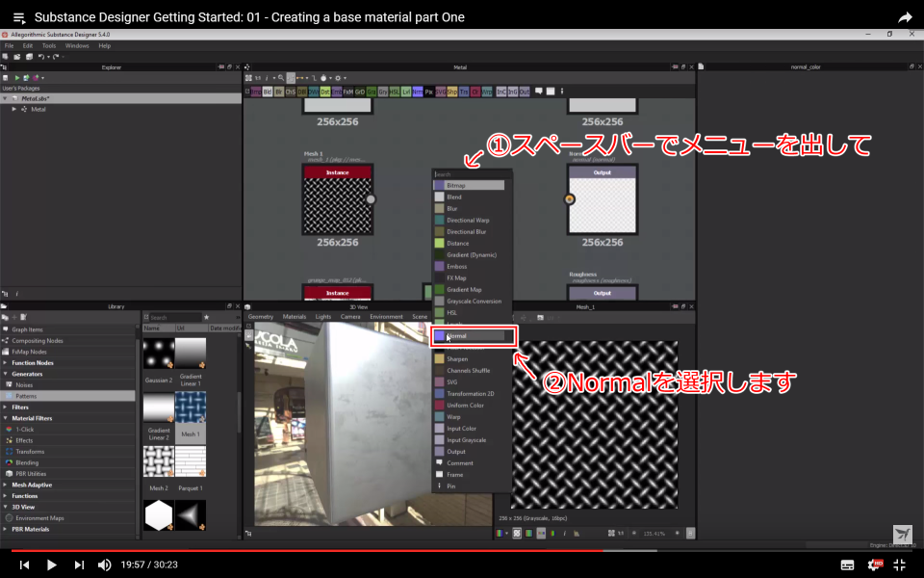Add a Blur node from the toolbar
The height and width of the screenshot is (578, 924).
(279, 92)
